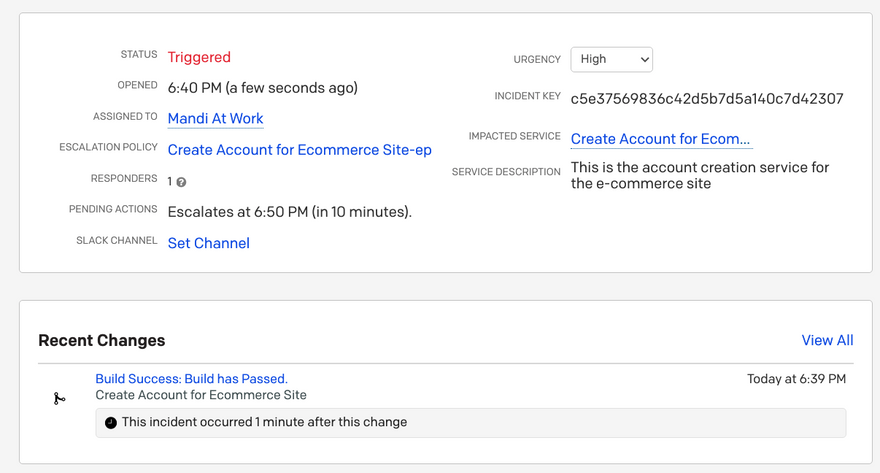
Task: Click the Escalates at 6:50 PM pending action
Action: pyautogui.click(x=289, y=212)
